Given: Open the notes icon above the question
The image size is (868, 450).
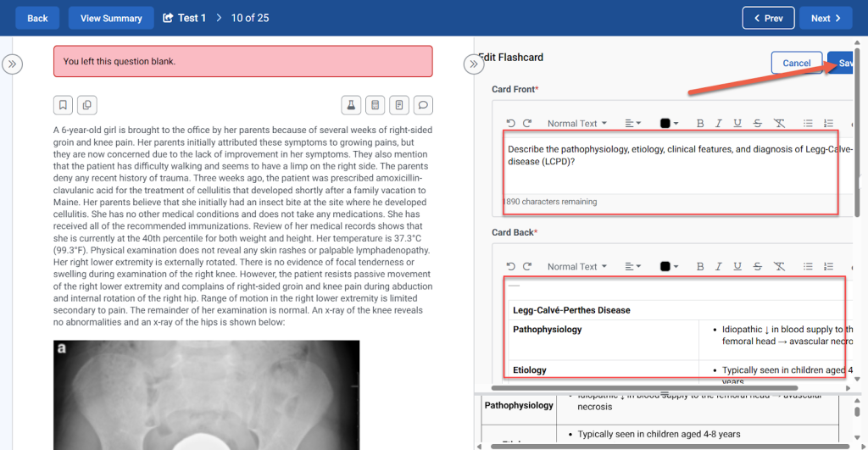Looking at the screenshot, I should pos(398,105).
